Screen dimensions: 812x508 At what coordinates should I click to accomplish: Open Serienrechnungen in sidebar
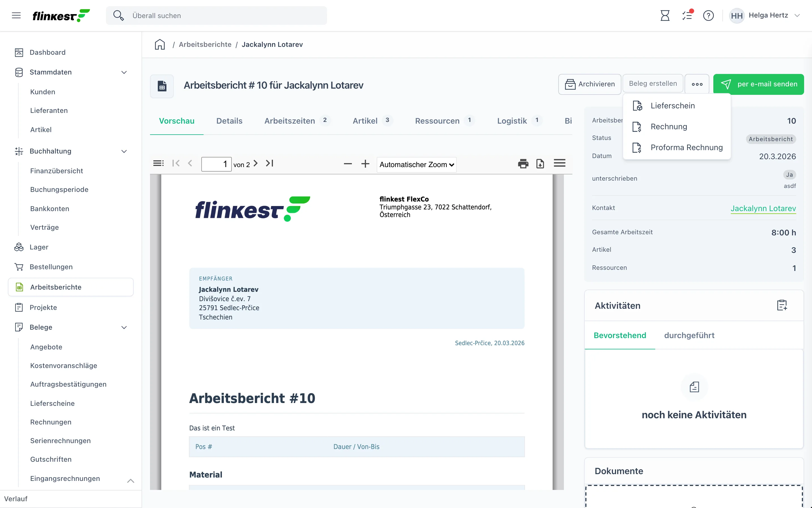pos(60,441)
